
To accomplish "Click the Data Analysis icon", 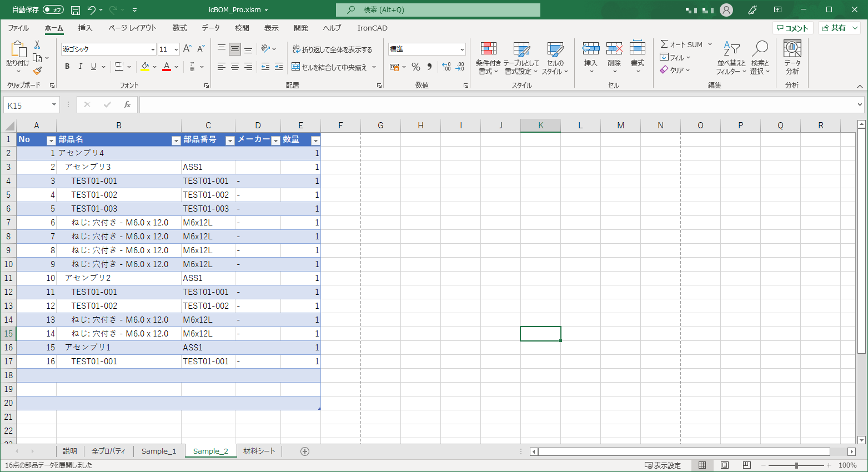I will coord(792,58).
